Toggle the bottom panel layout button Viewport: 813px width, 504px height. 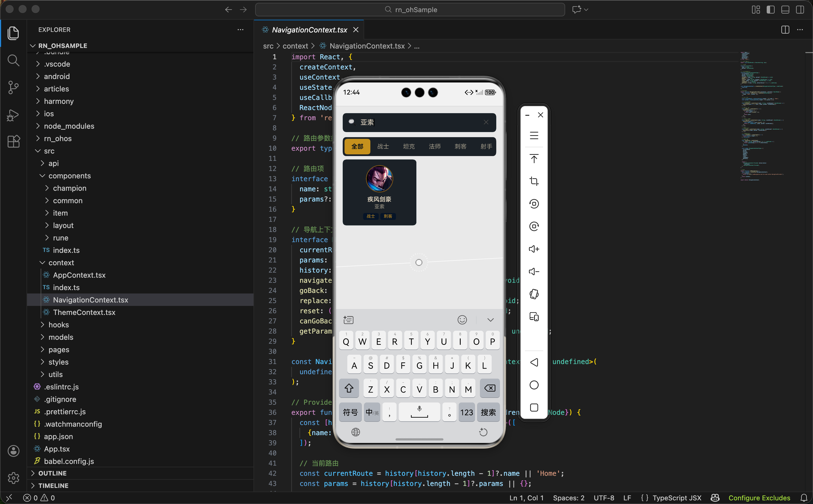[785, 10]
